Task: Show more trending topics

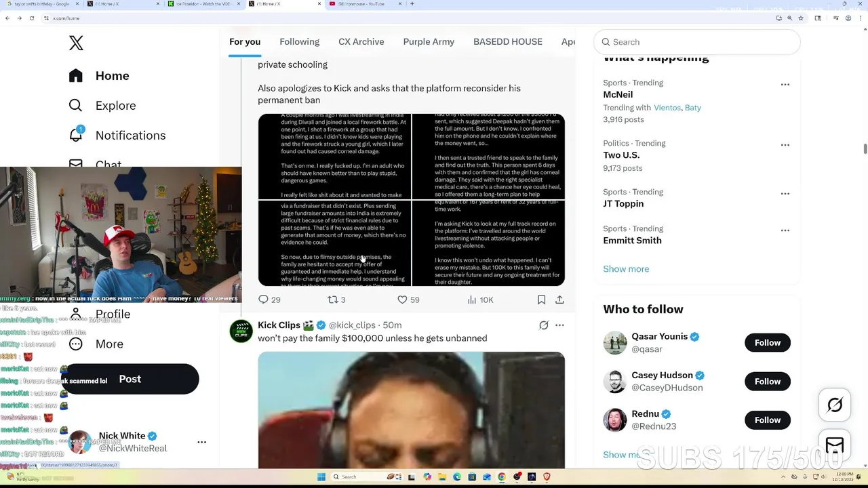Action: coord(626,269)
